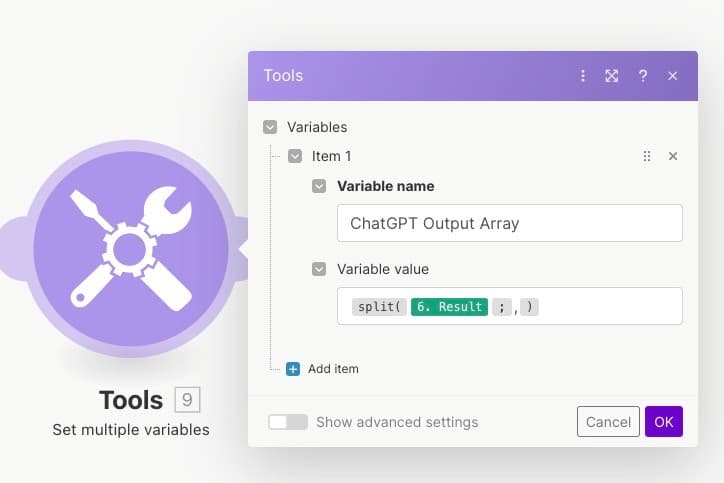Click the Variable value input field
Screen dimensions: 724x483
510,306
